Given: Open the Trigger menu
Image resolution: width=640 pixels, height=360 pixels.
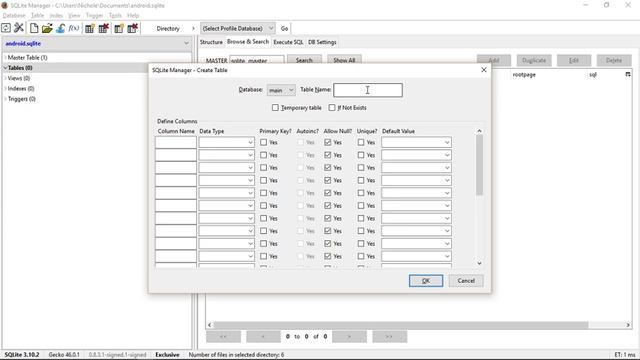Looking at the screenshot, I should point(94,16).
